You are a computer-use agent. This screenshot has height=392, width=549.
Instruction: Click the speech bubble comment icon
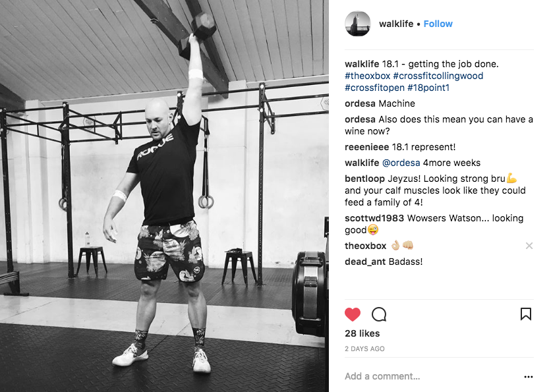click(379, 314)
